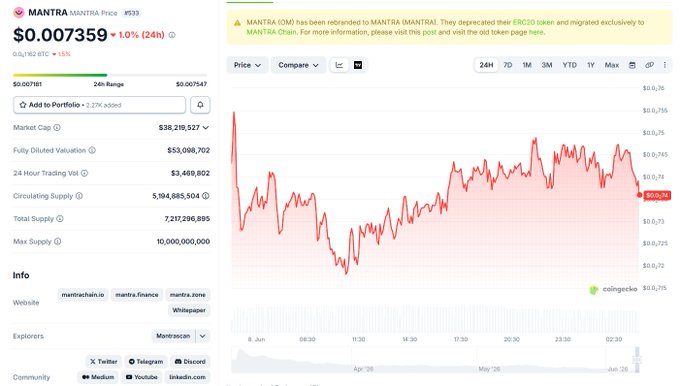Click warning triangle in rebrand notice
The image size is (680, 386).
237,23
